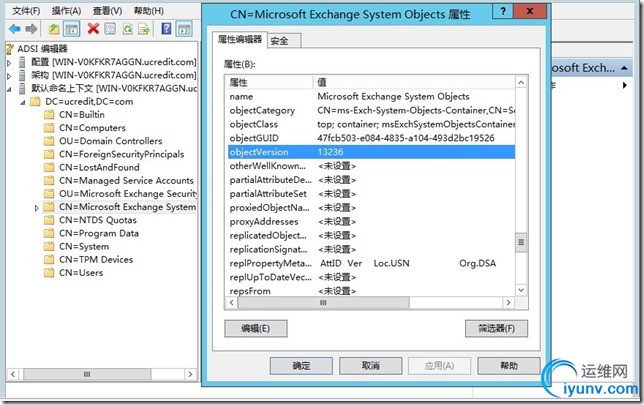644x405 pixels.
Task: Click the blue Back arrow toolbar icon
Action: pos(15,29)
